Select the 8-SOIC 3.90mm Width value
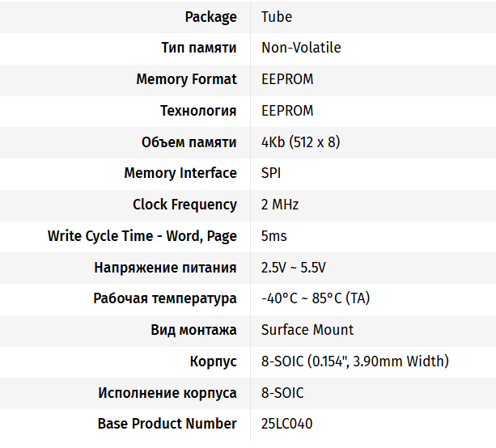 click(354, 361)
